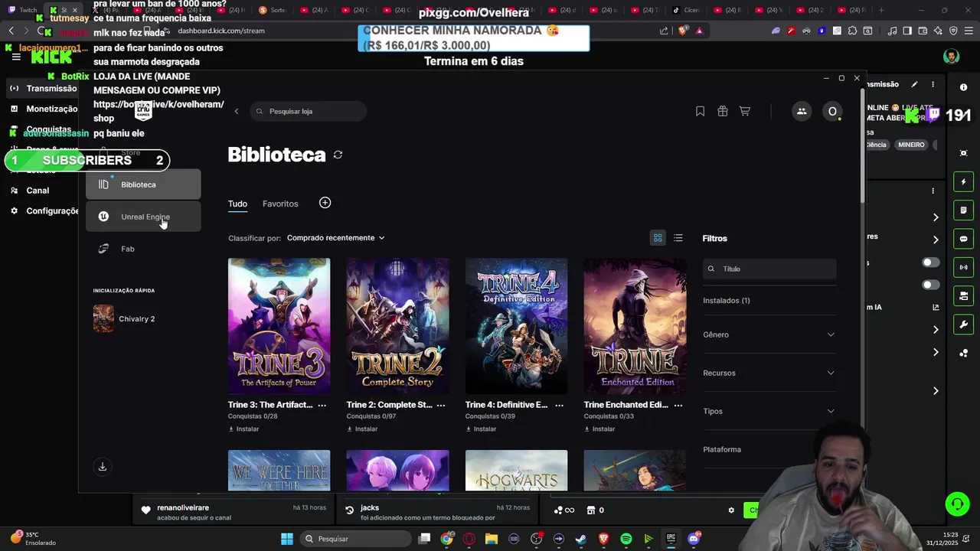Open the Hogwarts Legacy thumbnail
Viewport: 980px width, 551px height.
517,471
